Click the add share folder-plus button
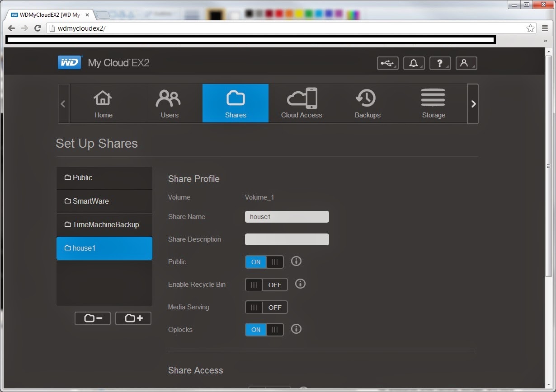Screen dimensions: 556x392 (x=133, y=318)
